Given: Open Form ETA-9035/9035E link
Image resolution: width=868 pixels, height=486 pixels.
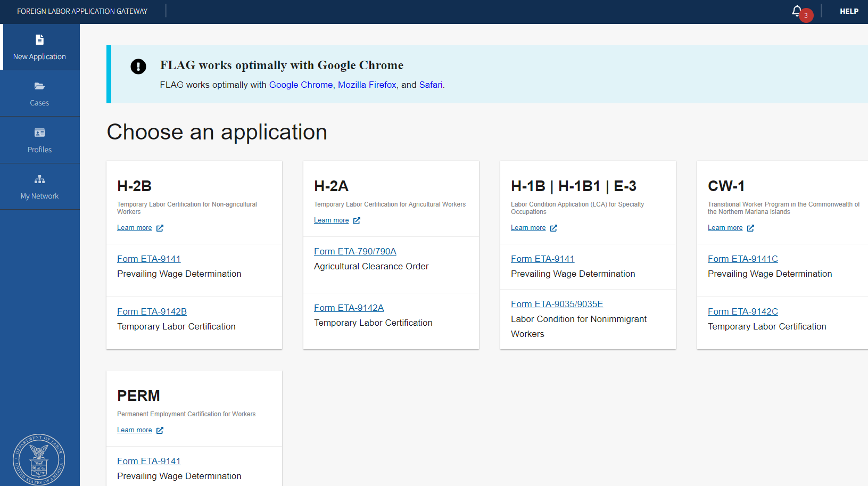Looking at the screenshot, I should pos(557,304).
